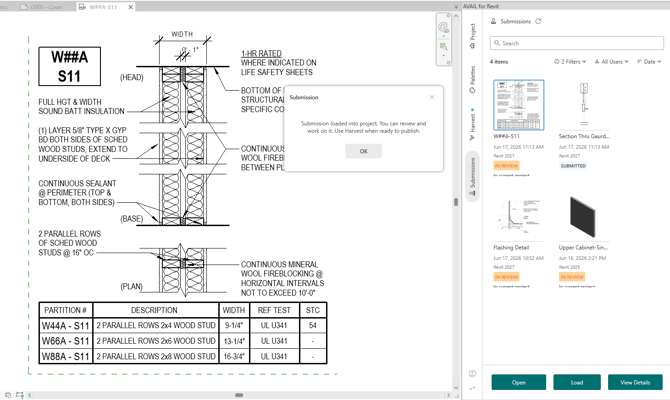Select the Submissions tab in AVAIL sidebar

(473, 176)
